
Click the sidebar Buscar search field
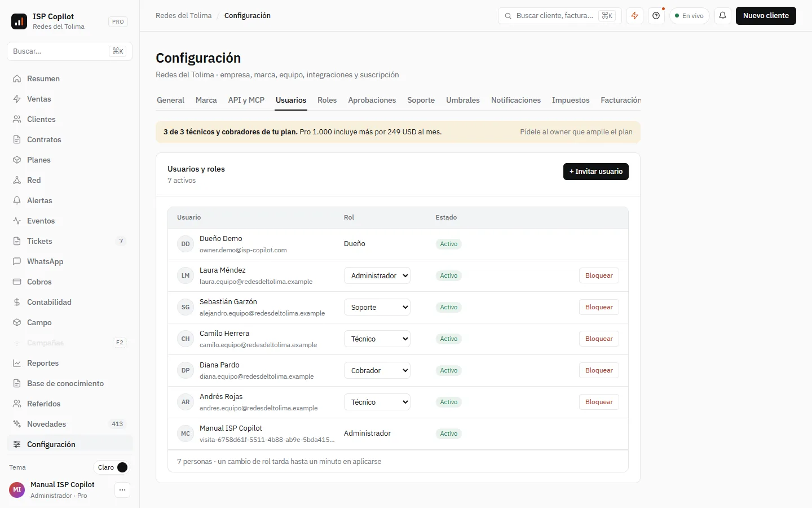[70, 51]
